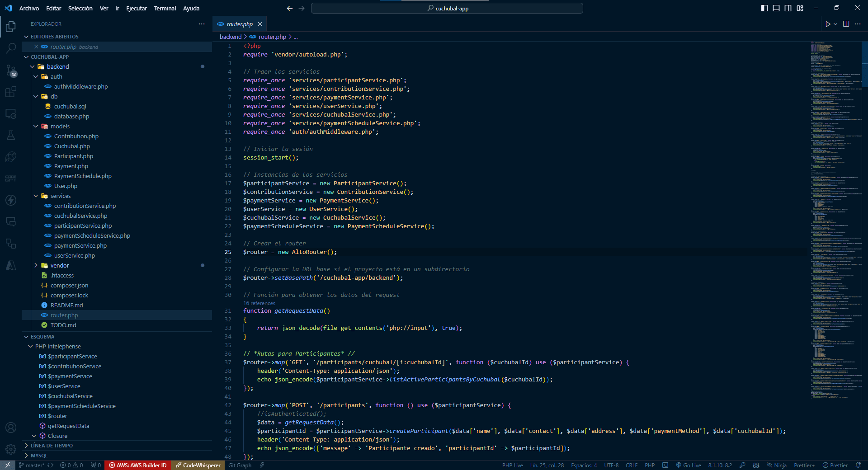Open the Extensions view icon
The width and height of the screenshot is (868, 470).
point(11,92)
